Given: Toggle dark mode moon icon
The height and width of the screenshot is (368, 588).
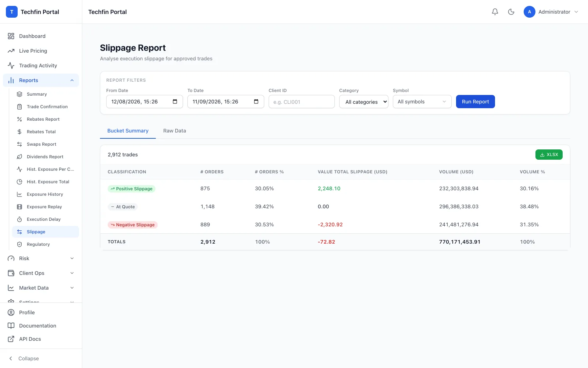Looking at the screenshot, I should [x=511, y=12].
